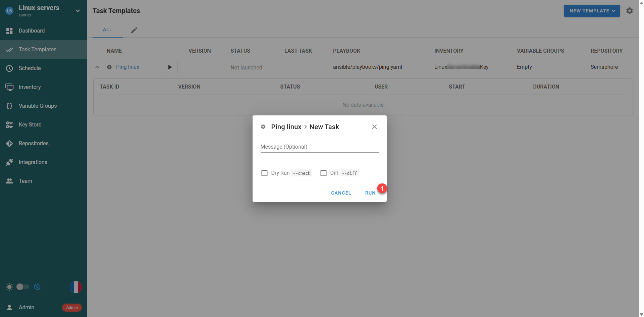Open Integrations page from sidebar
644x317 pixels.
(33, 162)
